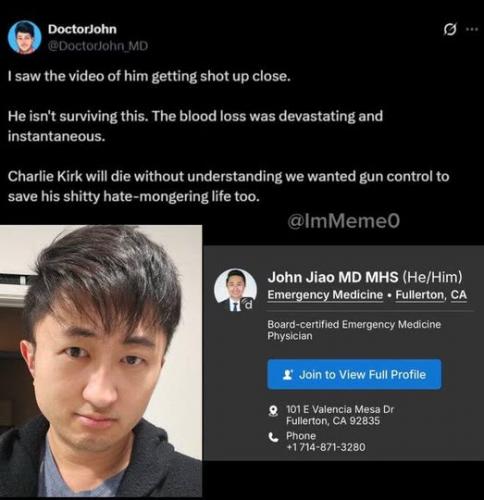
Task: Click the @ImMeme0 watermark text
Action: coord(343,221)
